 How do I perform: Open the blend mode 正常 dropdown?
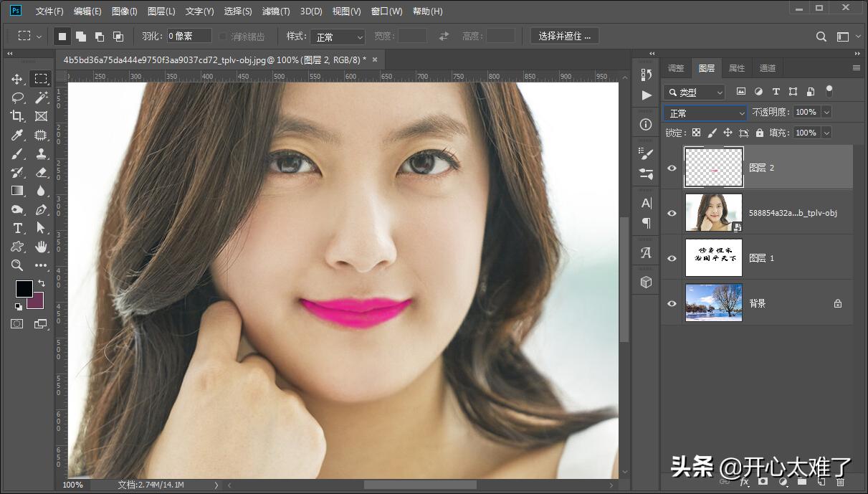click(x=706, y=113)
